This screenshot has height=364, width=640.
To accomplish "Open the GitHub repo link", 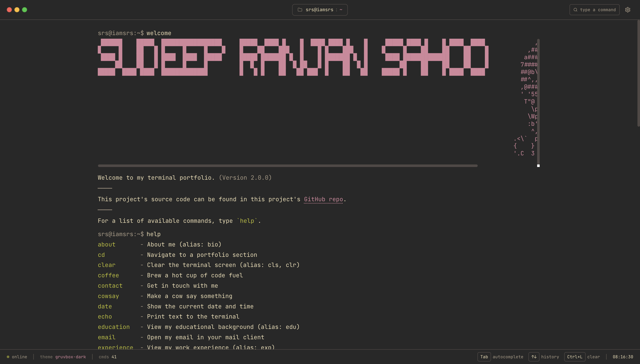I will tap(323, 199).
